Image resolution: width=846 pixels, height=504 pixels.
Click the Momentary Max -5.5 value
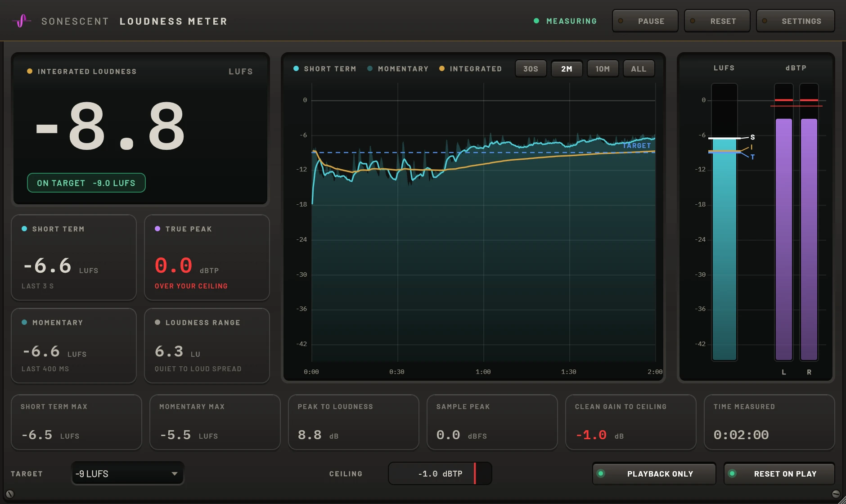pos(175,435)
